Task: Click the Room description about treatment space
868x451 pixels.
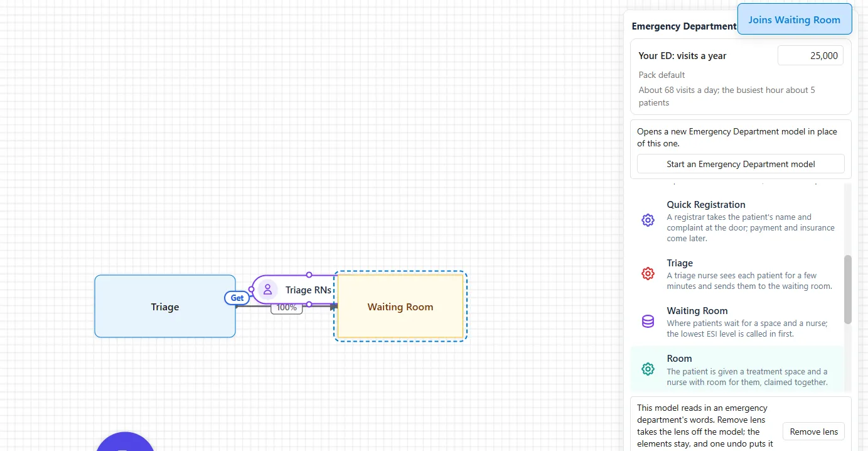Action: click(747, 377)
